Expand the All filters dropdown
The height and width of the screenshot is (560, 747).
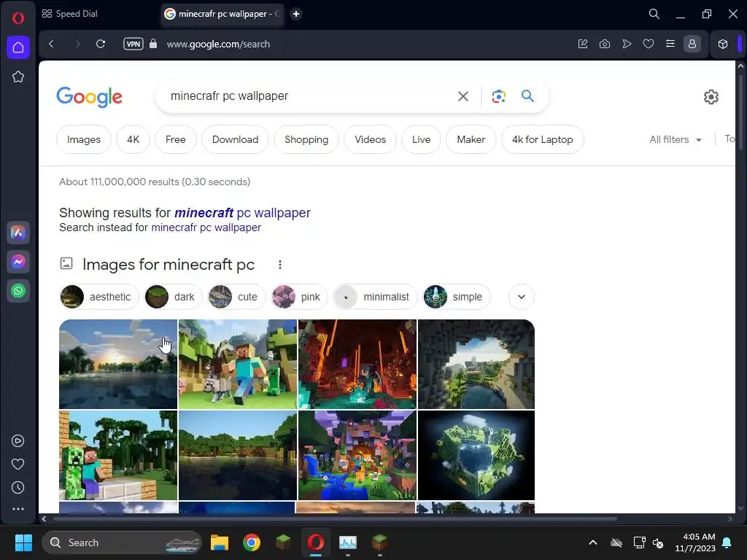(x=676, y=139)
